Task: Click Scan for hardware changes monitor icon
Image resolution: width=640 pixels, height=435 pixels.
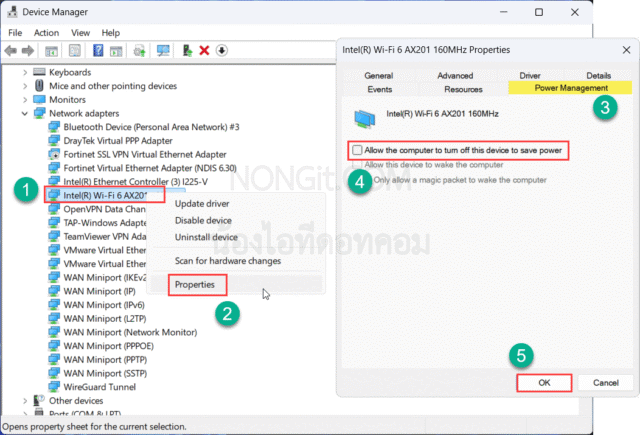Action: [163, 51]
